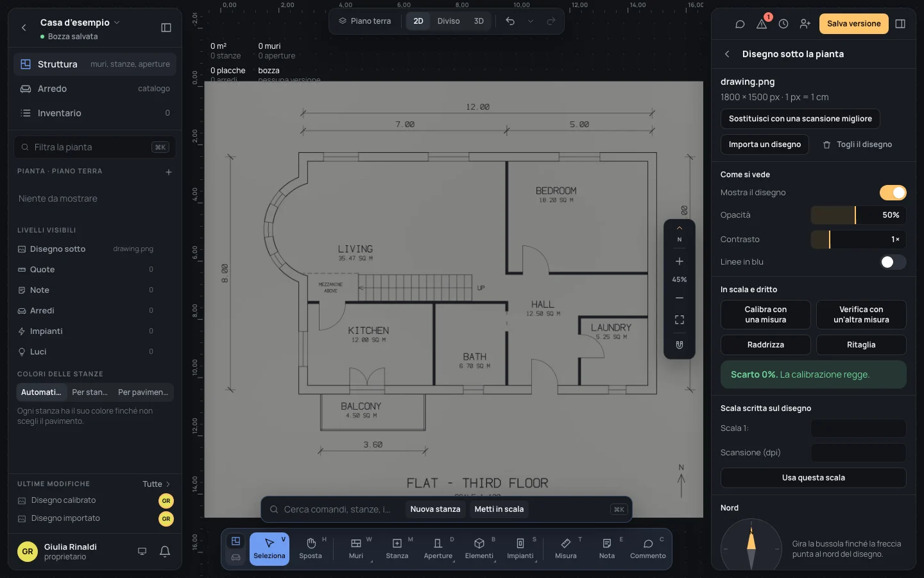924x578 pixels.
Task: Open notifications bell icon
Action: coord(165,551)
